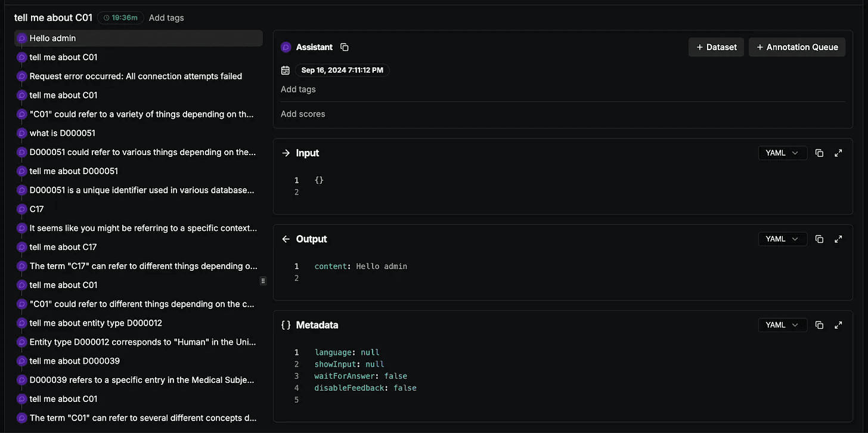
Task: Click the + Dataset button
Action: coord(716,47)
